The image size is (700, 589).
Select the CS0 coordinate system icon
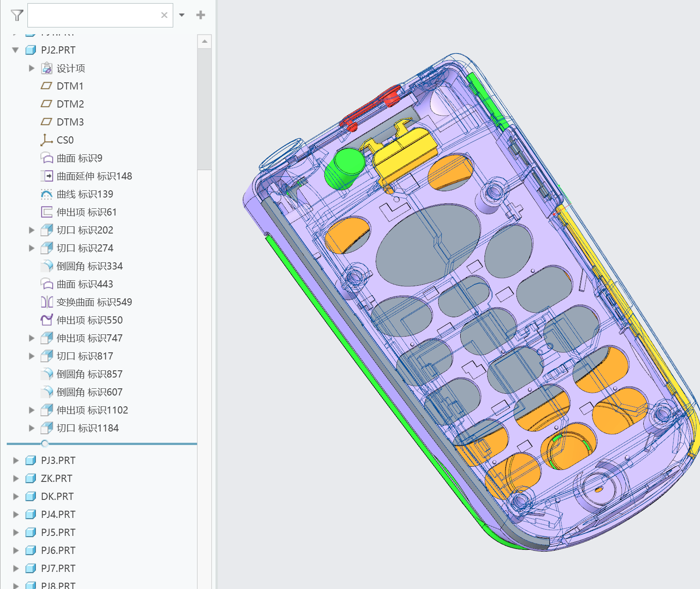coord(46,140)
